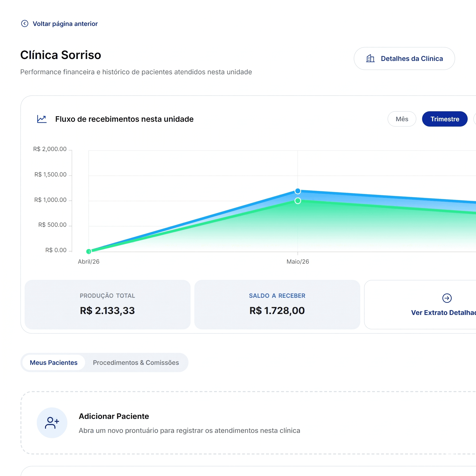Click the blue data point at Maio/26
This screenshot has width=476, height=476.
point(298,191)
